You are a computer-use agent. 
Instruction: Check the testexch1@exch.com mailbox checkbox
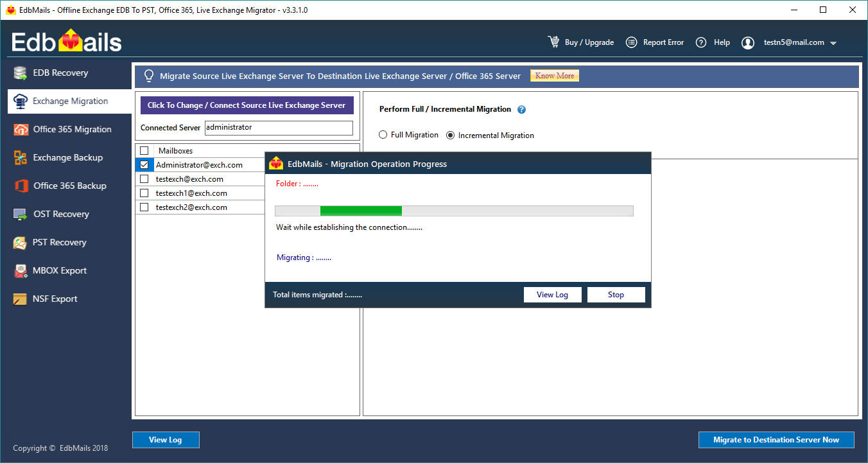pos(144,193)
